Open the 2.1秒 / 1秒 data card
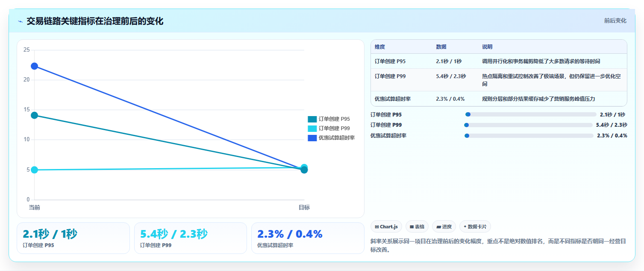 [73, 238]
